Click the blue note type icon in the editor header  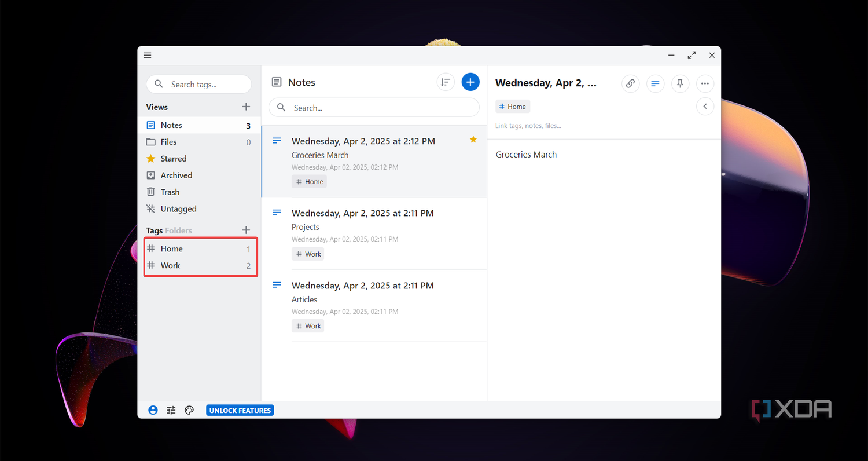655,83
